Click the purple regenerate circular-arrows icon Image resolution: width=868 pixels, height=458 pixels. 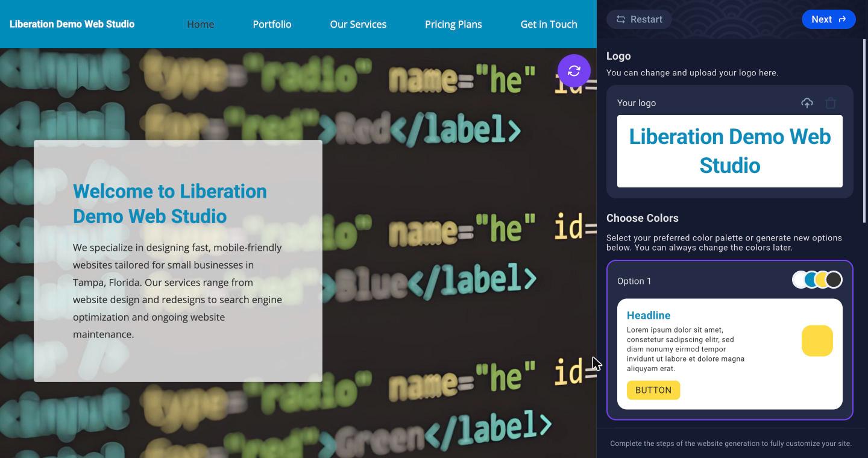(x=574, y=71)
